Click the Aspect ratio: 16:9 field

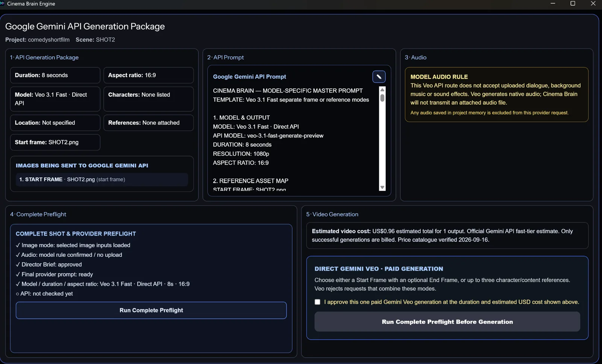149,75
